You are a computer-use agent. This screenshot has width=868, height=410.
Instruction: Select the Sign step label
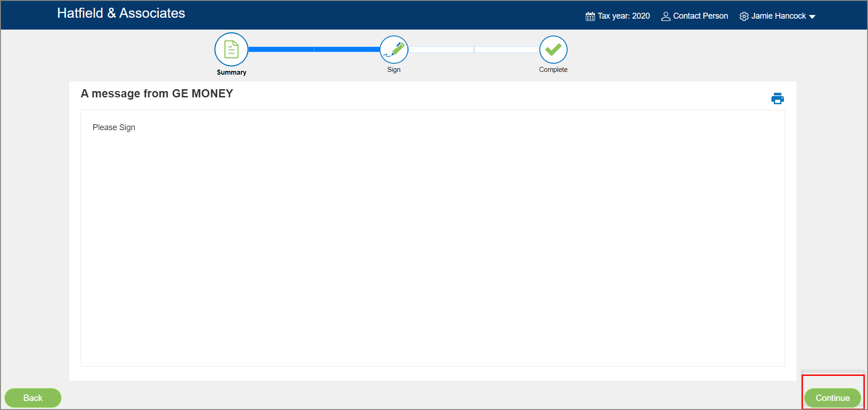coord(394,70)
